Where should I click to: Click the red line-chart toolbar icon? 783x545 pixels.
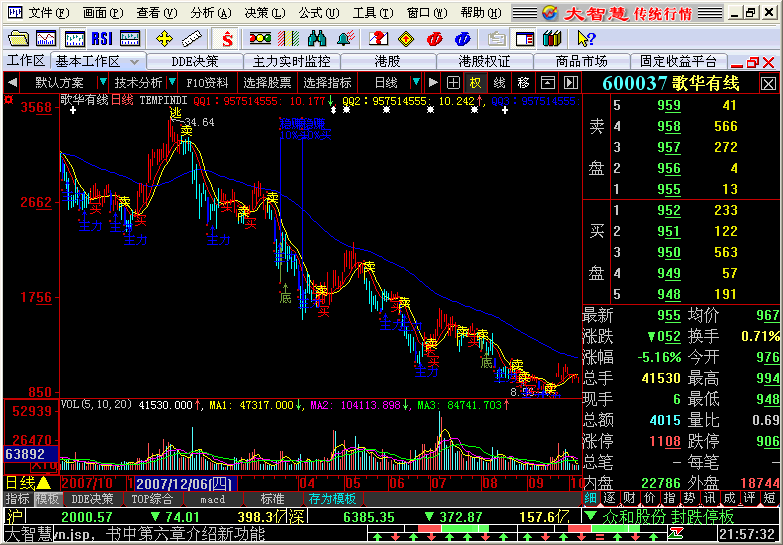pos(46,38)
